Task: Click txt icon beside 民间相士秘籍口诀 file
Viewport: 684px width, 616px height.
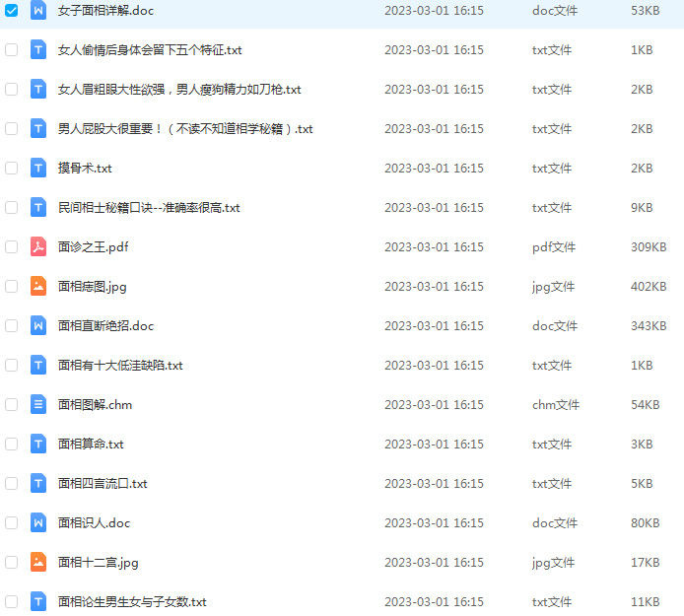Action: click(38, 208)
